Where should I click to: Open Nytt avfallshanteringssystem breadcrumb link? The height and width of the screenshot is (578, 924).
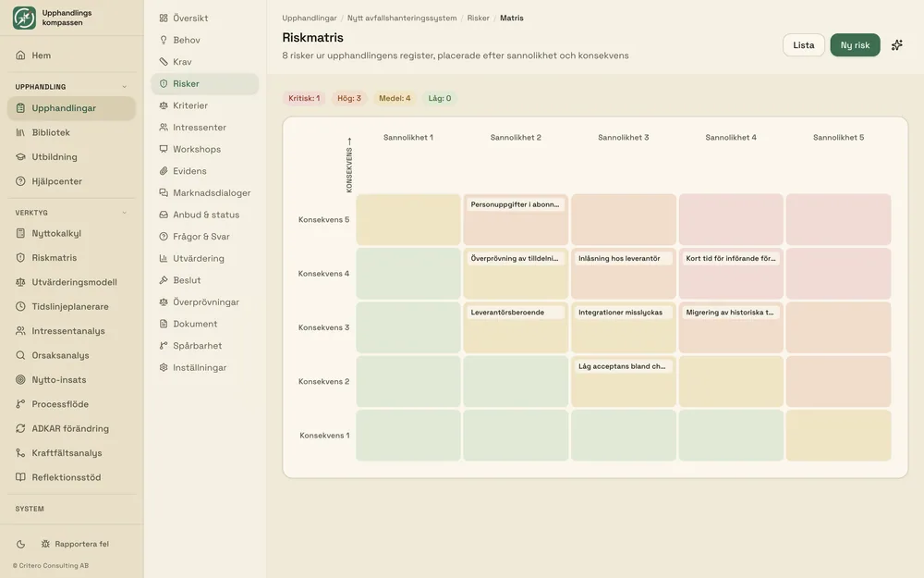click(402, 18)
